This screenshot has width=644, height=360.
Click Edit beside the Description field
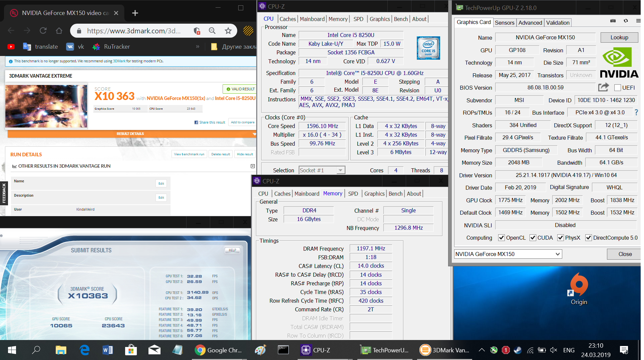[x=161, y=197]
